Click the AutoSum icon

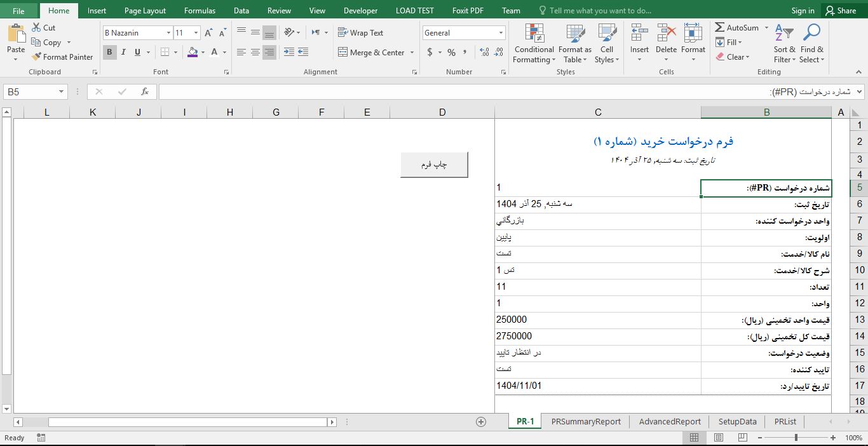click(721, 27)
